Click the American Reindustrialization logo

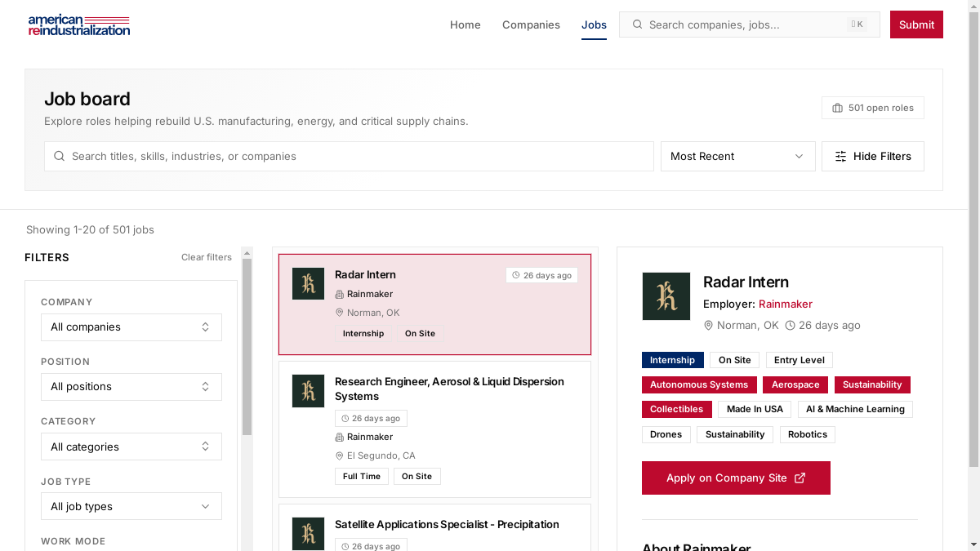[x=79, y=24]
